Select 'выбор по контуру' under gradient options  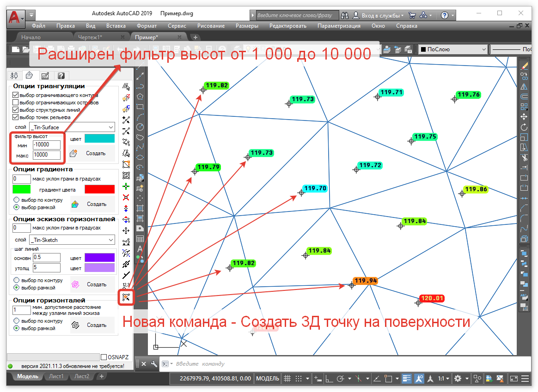tap(17, 200)
